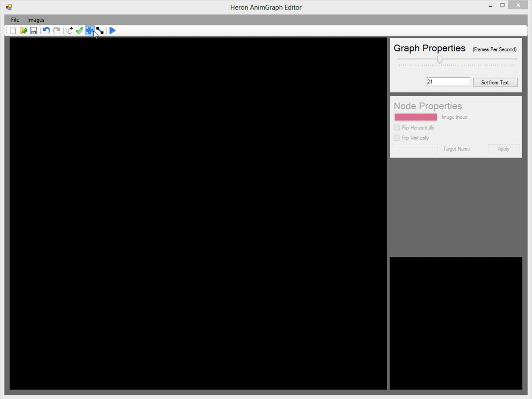Screen dimensions: 532x399
Task: Click the pink Image Index field
Action: [415, 117]
